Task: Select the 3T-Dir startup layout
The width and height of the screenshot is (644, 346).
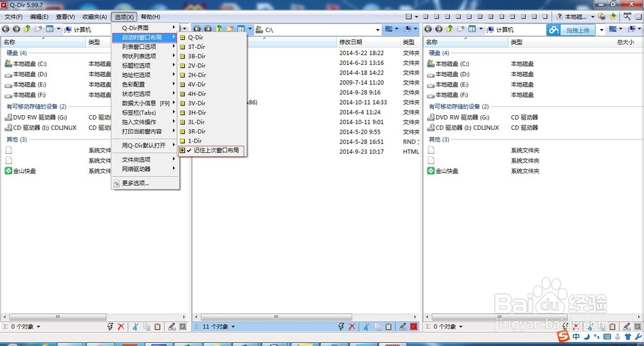Action: 213,47
